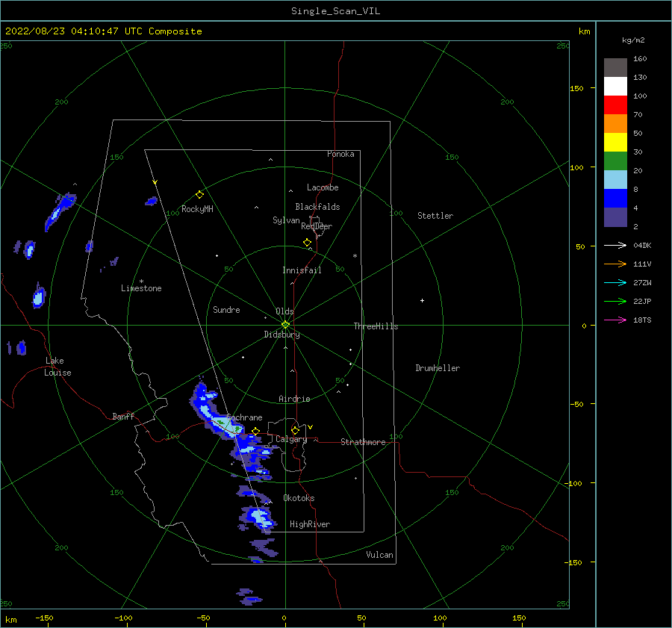
Task: Click the Blackfalds town label
Action: pyautogui.click(x=317, y=207)
